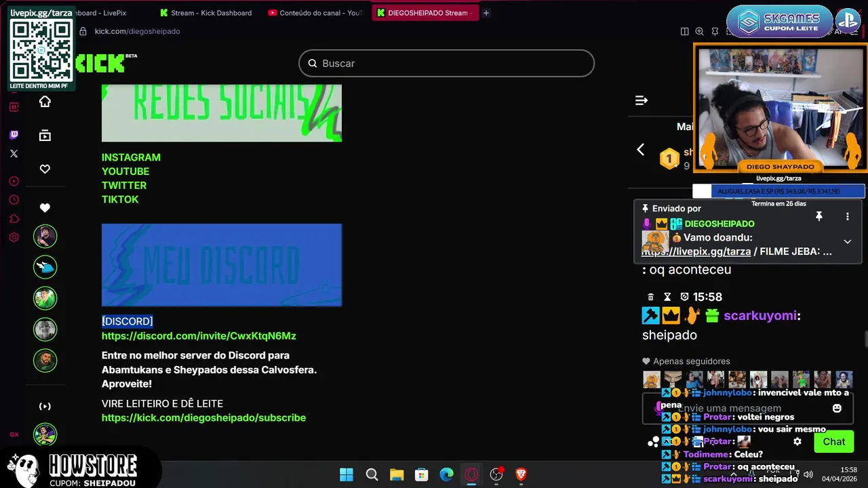Open the YOUTUBE link
This screenshot has height=488, width=868.
[x=125, y=171]
